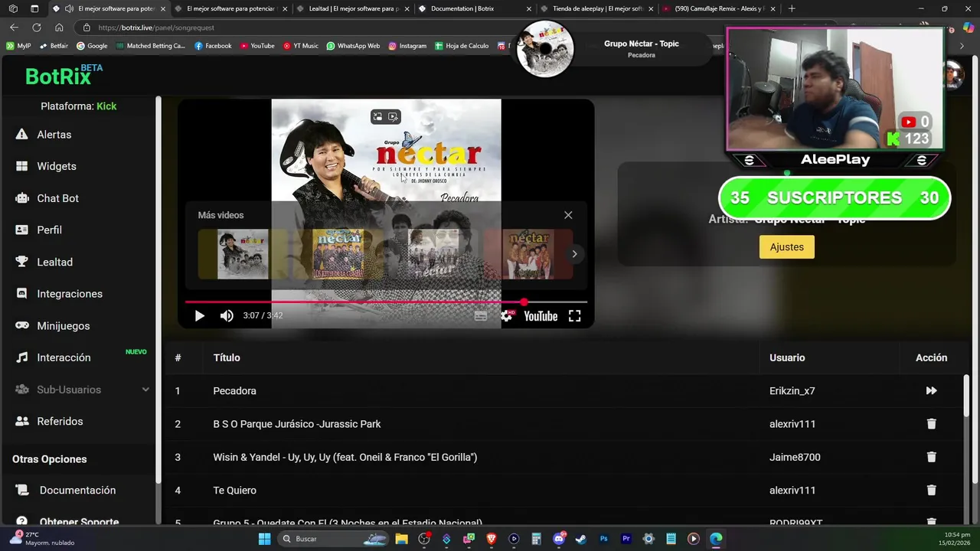This screenshot has width=980, height=551.
Task: Mute the YouTube player volume
Action: 227,316
